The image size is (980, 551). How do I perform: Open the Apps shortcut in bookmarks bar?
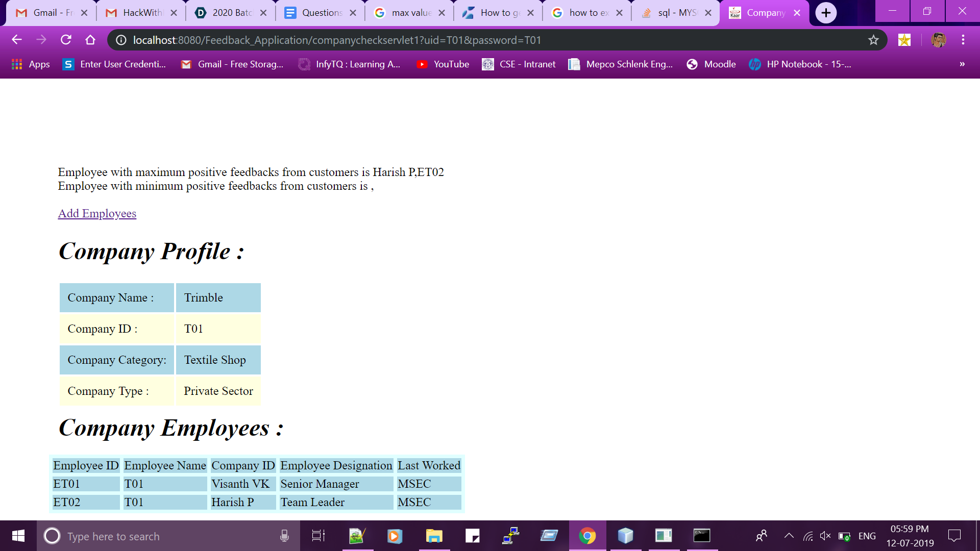(31, 64)
